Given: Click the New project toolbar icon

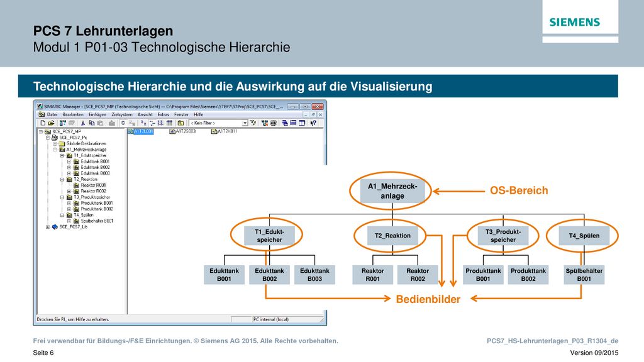Looking at the screenshot, I should pyautogui.click(x=43, y=123).
